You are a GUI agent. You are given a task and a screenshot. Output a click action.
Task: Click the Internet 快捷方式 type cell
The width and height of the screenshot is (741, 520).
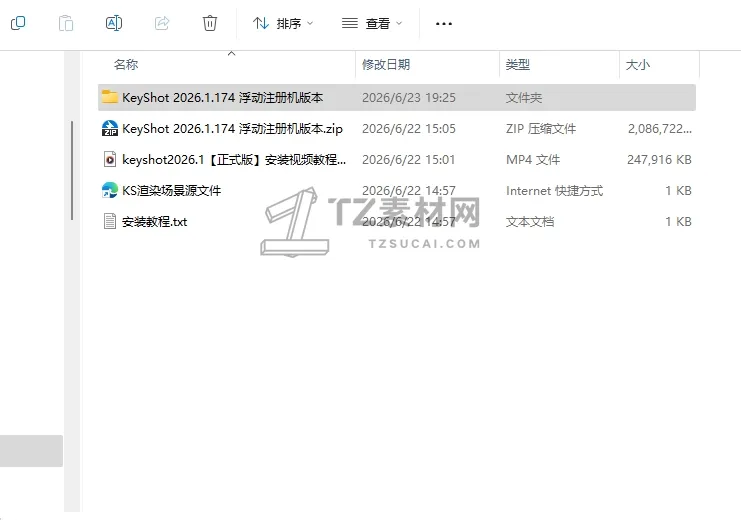tap(554, 191)
